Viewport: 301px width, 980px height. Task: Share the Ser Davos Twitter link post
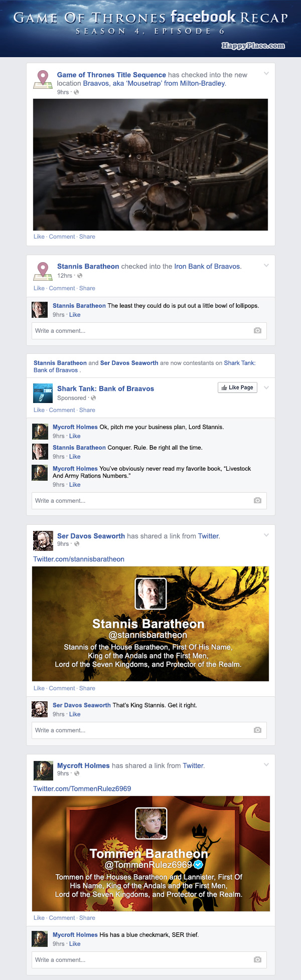pyautogui.click(x=87, y=688)
